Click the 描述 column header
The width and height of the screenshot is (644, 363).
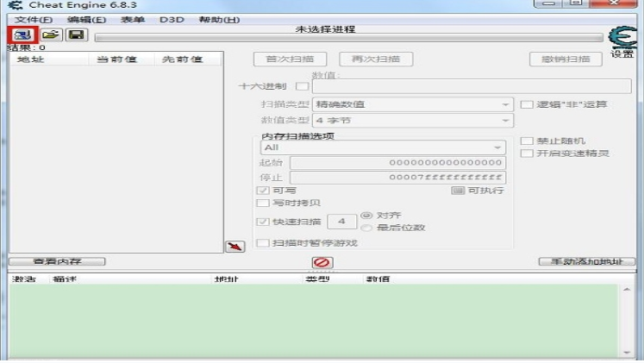(130, 279)
